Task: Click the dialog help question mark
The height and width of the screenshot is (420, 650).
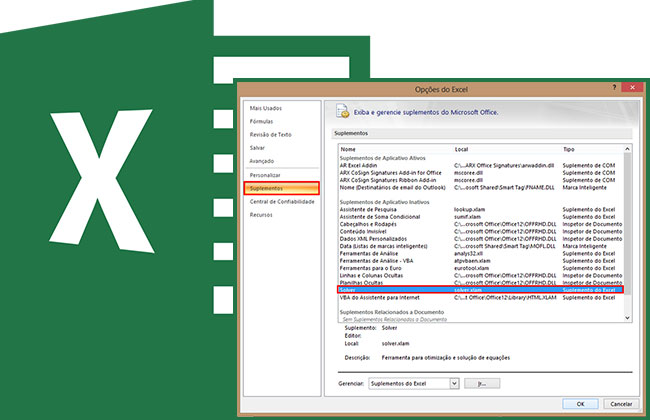Action: tap(614, 87)
